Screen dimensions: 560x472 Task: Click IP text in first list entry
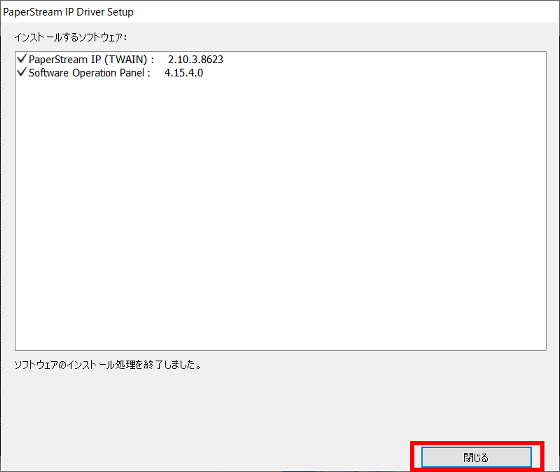click(96, 59)
